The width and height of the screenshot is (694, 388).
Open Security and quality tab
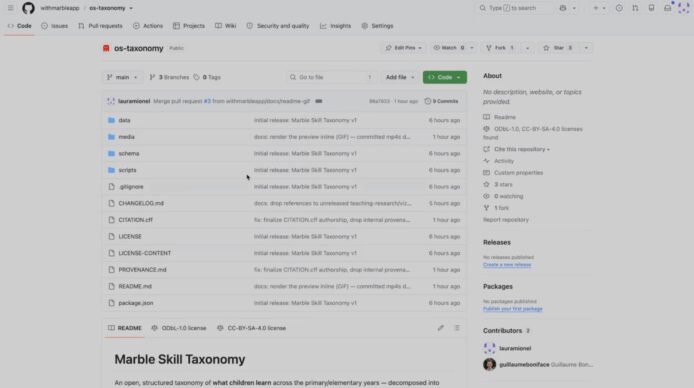click(278, 26)
